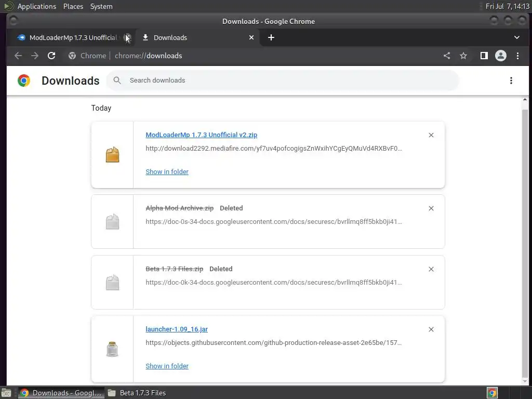The width and height of the screenshot is (532, 399).
Task: Click the struck-through Alpha Mod Archive.zip name
Action: pos(179,208)
